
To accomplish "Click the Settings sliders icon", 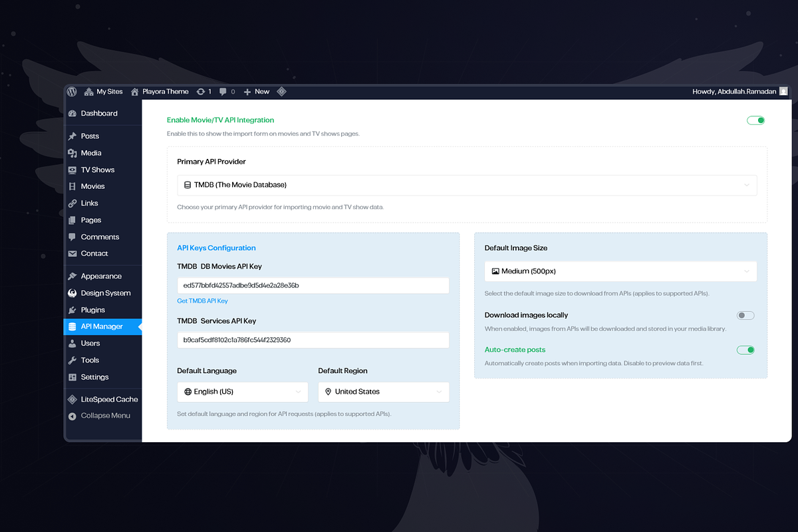I will (72, 377).
